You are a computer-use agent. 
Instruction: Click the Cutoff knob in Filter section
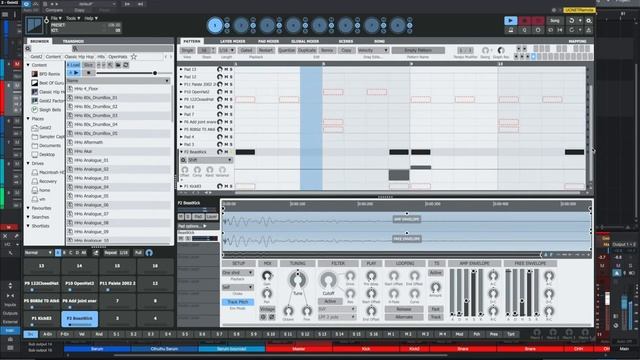pyautogui.click(x=328, y=280)
